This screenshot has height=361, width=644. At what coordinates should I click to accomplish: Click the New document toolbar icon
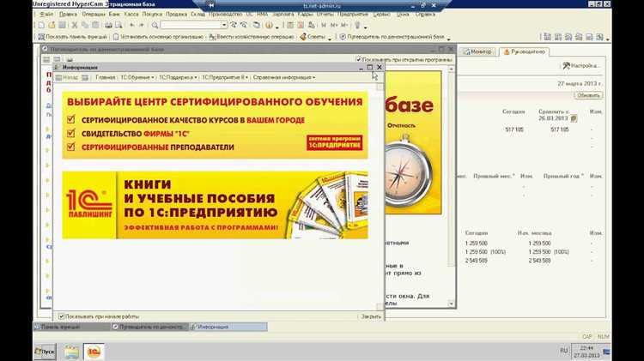41,25
